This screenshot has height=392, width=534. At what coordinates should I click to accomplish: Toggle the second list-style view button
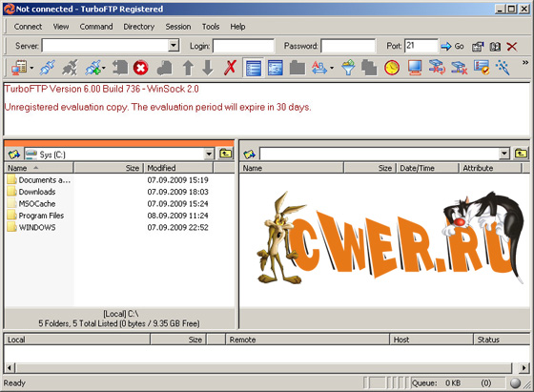276,68
